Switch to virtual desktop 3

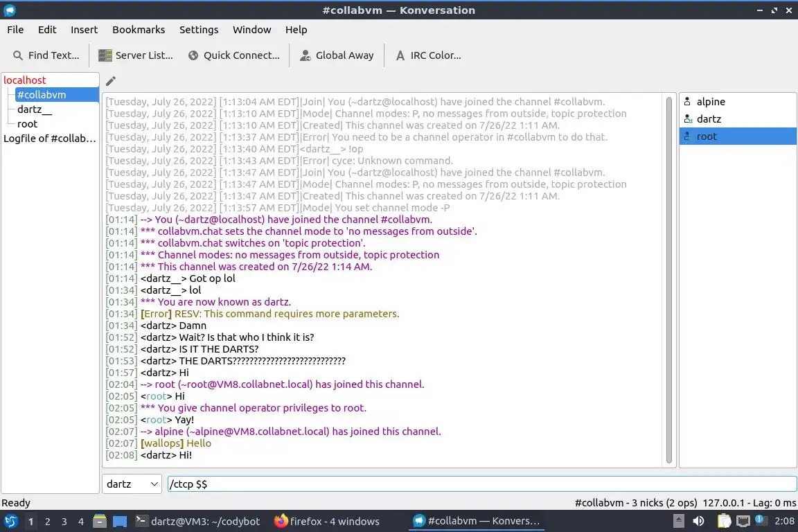pos(64,522)
